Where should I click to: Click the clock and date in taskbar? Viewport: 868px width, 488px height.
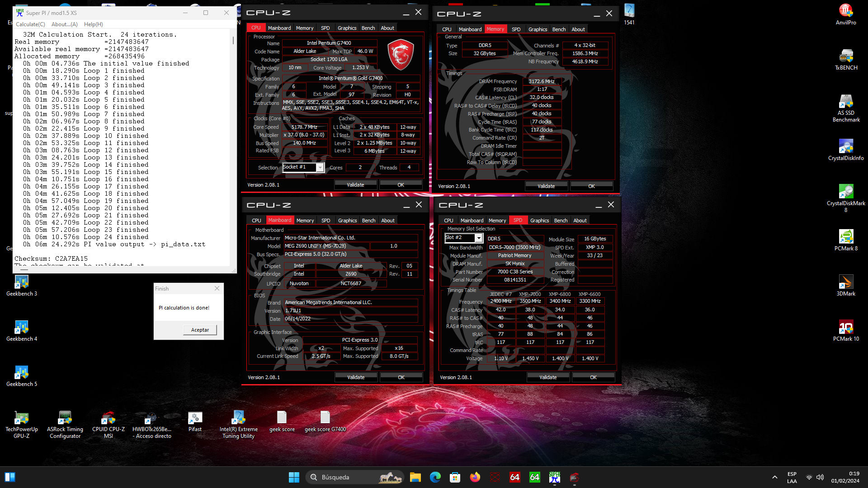coord(845,477)
